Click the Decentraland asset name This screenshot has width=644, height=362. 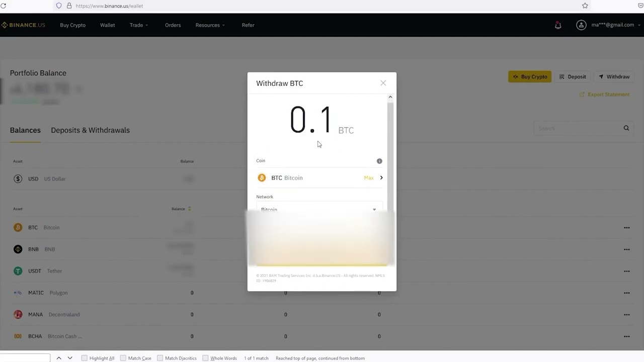click(64, 315)
